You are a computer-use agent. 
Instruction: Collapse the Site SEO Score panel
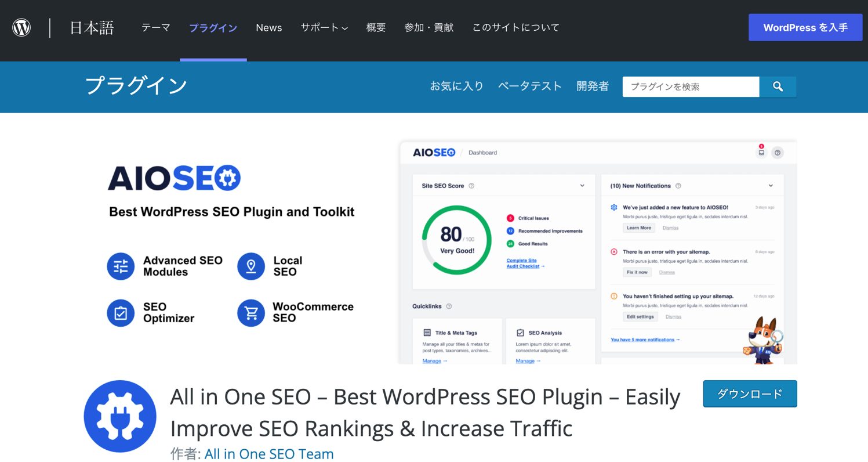(x=583, y=186)
